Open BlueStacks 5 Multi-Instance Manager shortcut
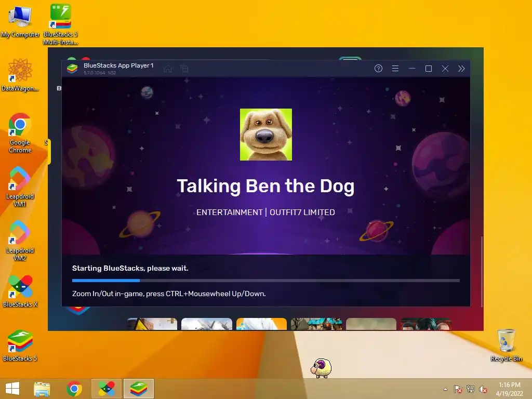This screenshot has height=399, width=532. (x=60, y=24)
